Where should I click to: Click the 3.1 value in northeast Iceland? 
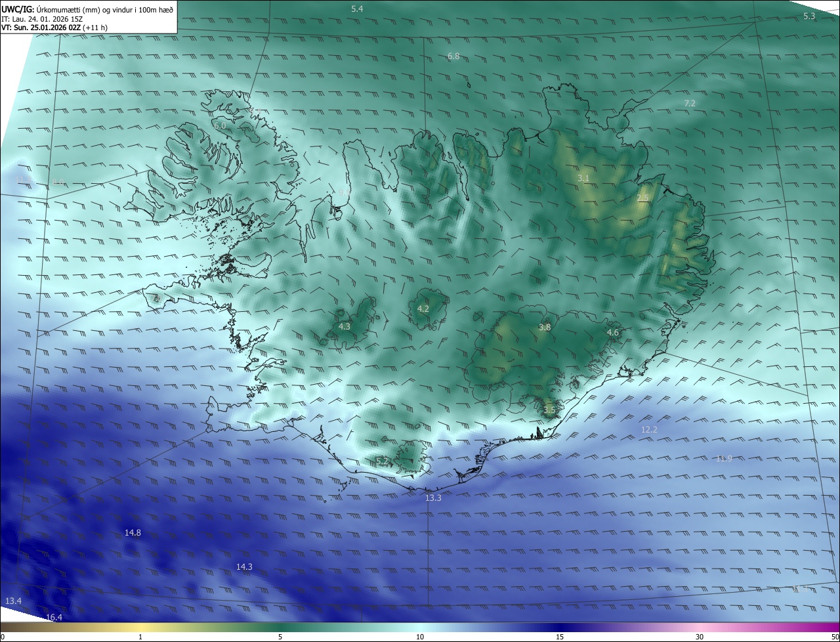583,179
